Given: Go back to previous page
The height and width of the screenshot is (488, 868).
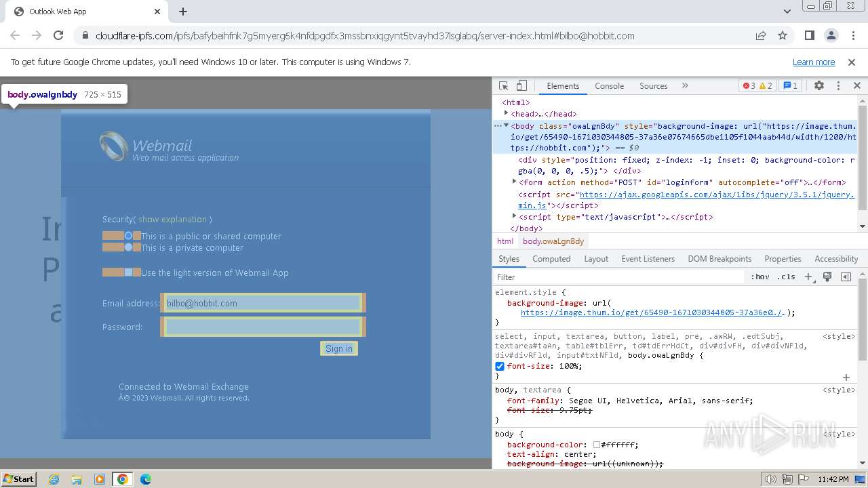Looking at the screenshot, I should [x=15, y=35].
